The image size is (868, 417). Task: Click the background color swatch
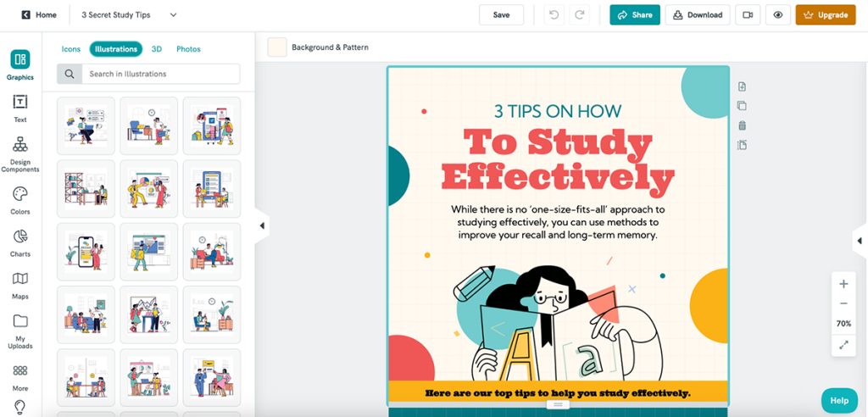click(277, 47)
